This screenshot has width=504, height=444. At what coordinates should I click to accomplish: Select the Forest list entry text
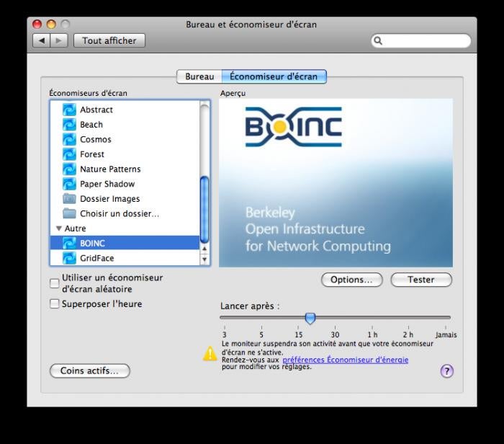92,154
